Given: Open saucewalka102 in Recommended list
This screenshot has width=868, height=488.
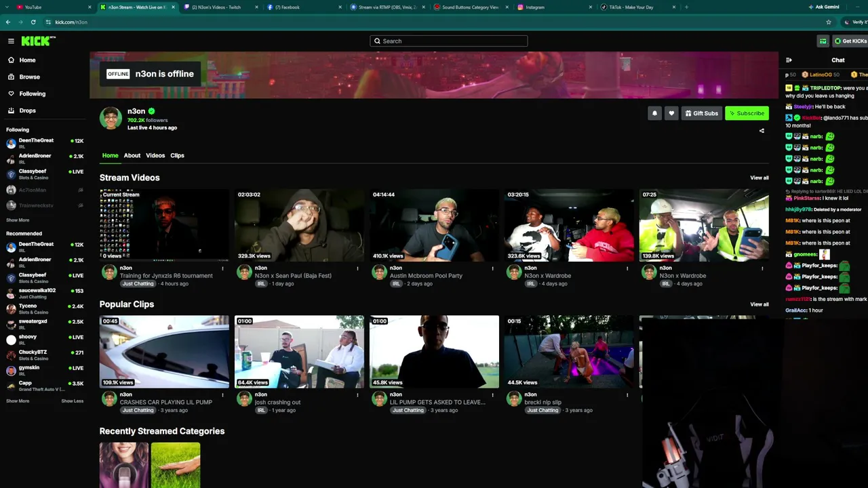Looking at the screenshot, I should pos(45,293).
